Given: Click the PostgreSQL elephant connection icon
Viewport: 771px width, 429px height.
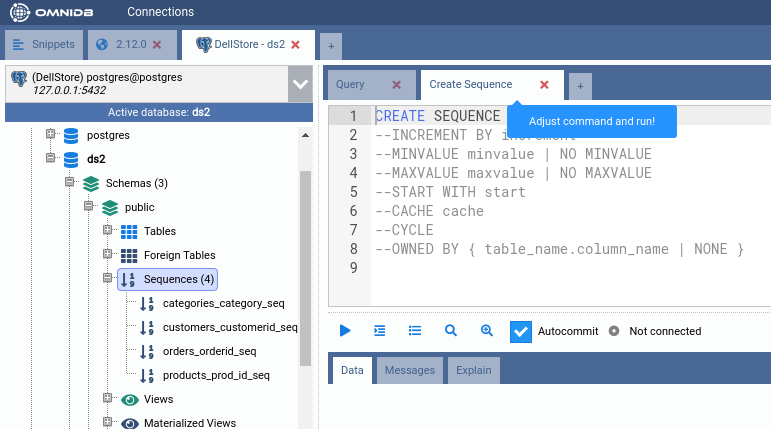Looking at the screenshot, I should tap(19, 79).
